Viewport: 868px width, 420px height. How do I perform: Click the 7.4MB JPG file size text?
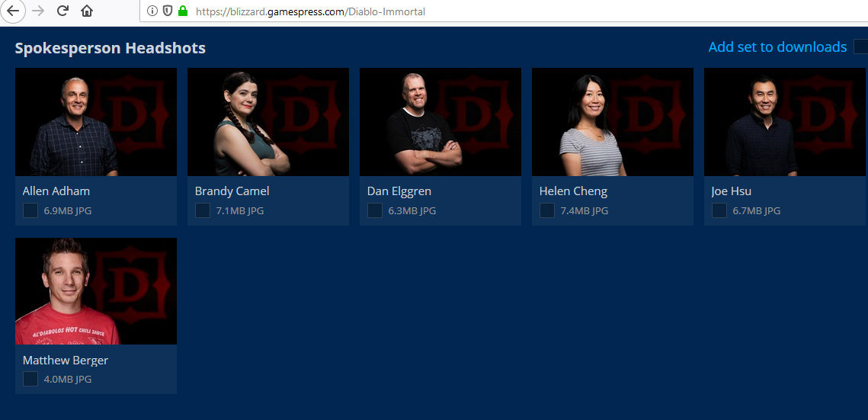[584, 211]
